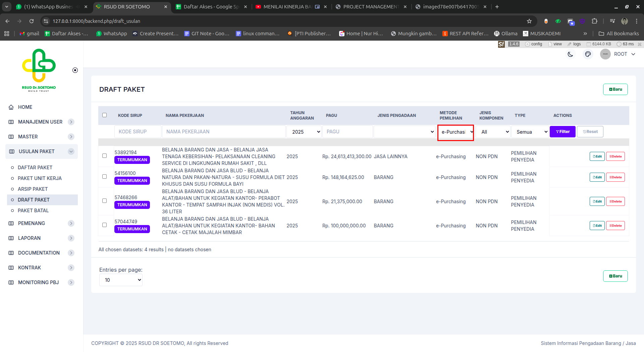Expand the MANAJEMEN USER menu
The image size is (644, 352).
pos(40,122)
